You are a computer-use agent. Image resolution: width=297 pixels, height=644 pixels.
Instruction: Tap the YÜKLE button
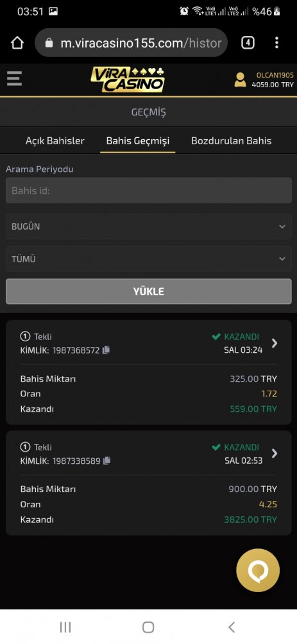[x=149, y=292]
